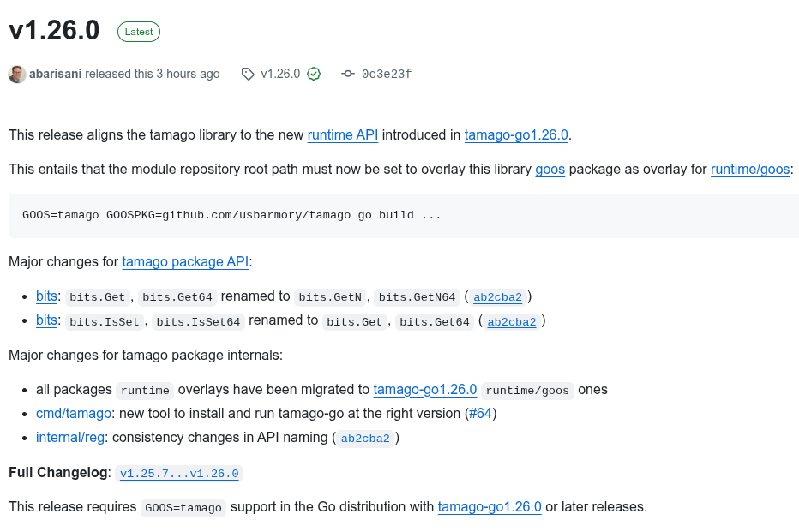Screen dimensions: 799x532
Task: Open bits link in the bits.IsSet bullet
Action: [46, 321]
